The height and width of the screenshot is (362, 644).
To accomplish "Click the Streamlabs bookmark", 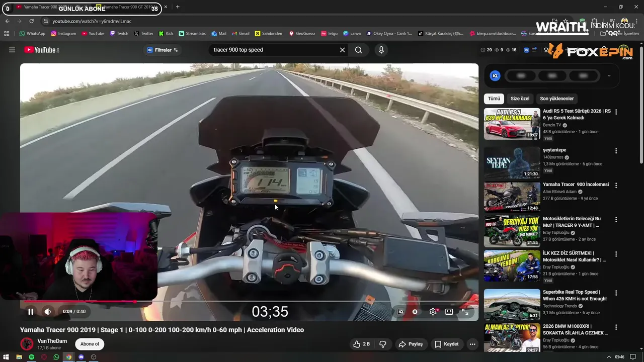I will (x=192, y=34).
